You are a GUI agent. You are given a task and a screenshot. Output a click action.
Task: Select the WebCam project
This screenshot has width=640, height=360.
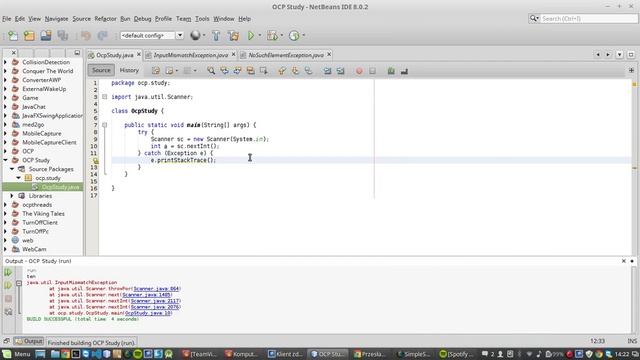34,249
